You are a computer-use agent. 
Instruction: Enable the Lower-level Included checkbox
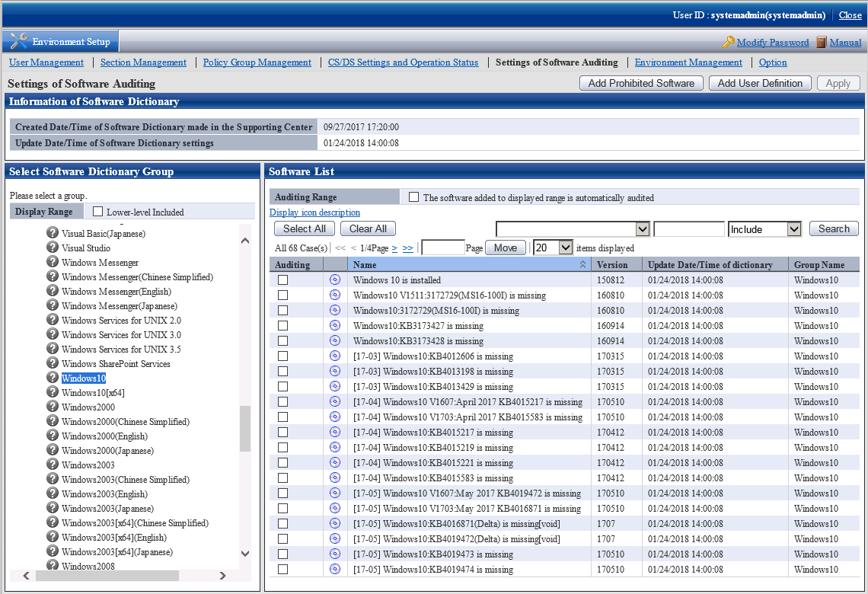98,212
